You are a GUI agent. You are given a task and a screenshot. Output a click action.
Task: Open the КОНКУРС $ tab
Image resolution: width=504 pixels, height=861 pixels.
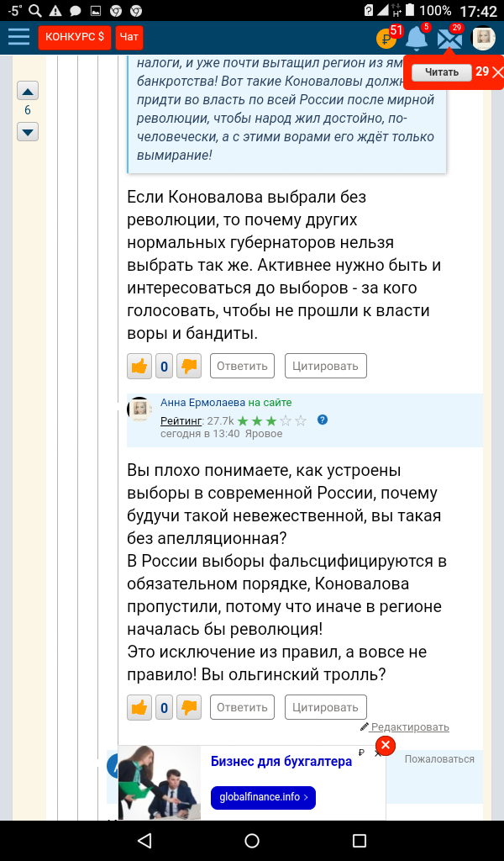tap(75, 38)
